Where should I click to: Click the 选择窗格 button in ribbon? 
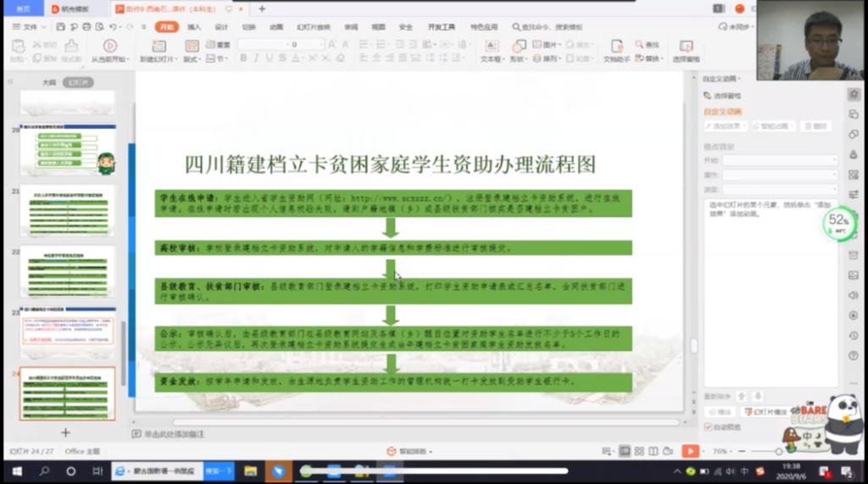686,50
